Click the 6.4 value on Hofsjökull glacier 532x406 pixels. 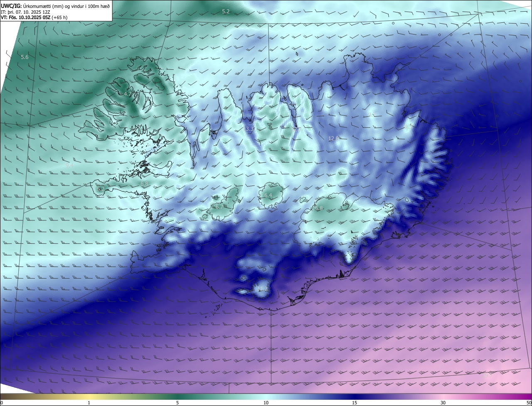[268, 195]
